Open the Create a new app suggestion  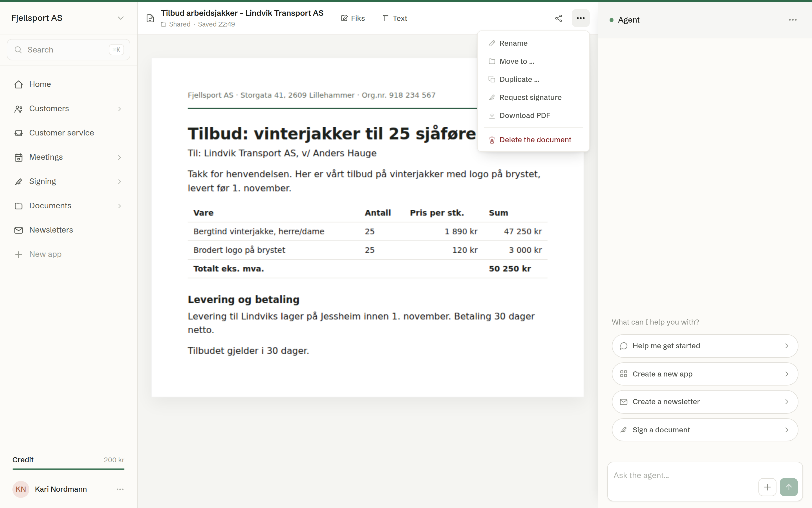(705, 374)
